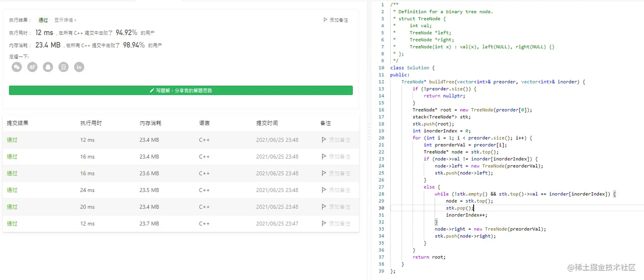Click the 通过 status next to 执行结果

point(43,20)
